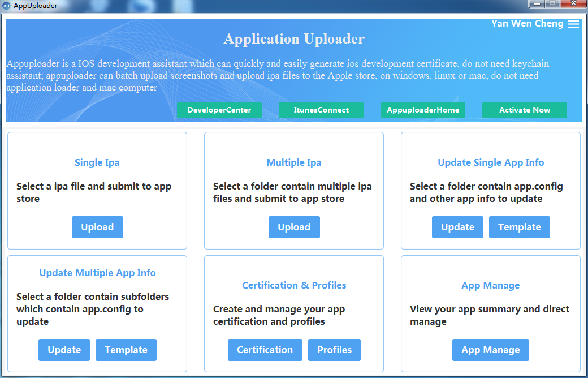The image size is (588, 378).
Task: Click Activate Now to activate the app
Action: coord(524,110)
